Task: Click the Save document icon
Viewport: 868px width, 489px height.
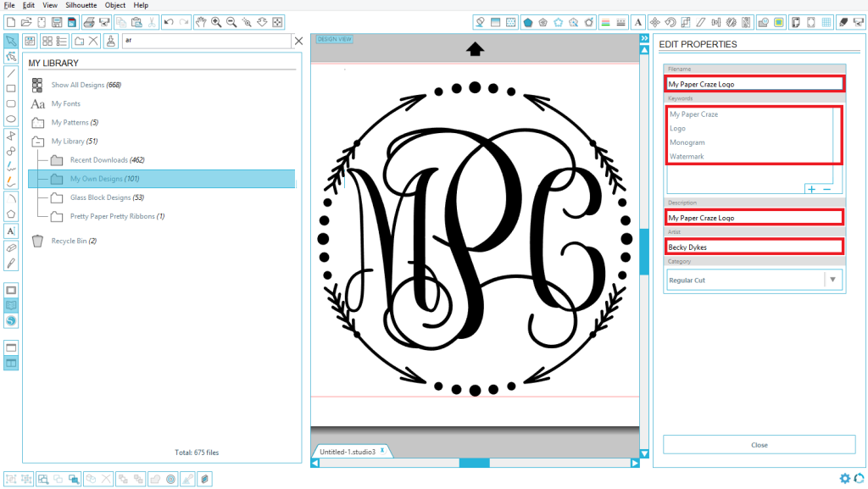Action: click(x=57, y=21)
